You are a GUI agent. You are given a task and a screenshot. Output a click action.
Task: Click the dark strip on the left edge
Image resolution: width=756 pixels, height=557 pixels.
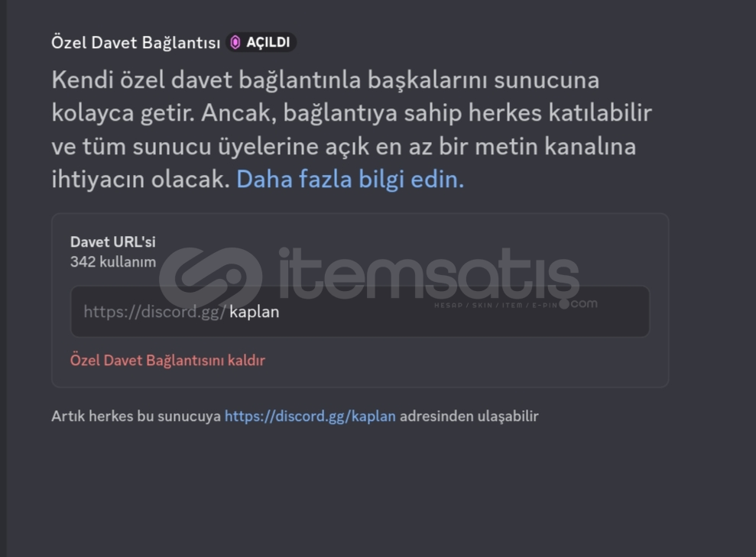3,278
